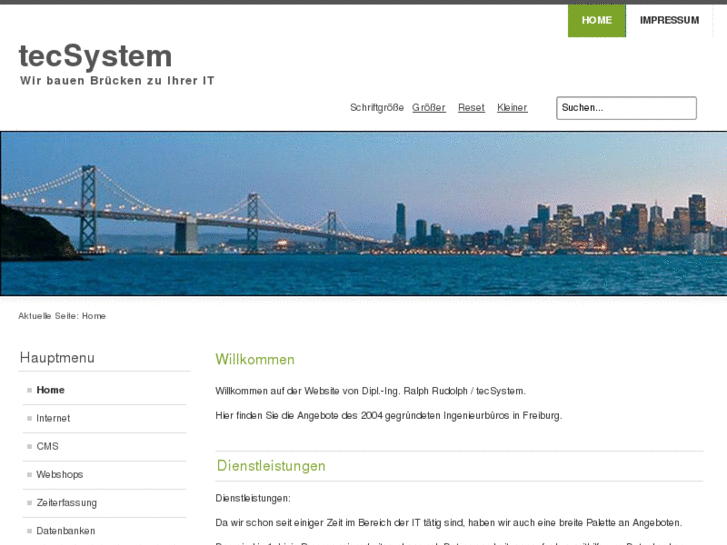Click the 'Aktuelle Seite: Home' breadcrumb

(x=62, y=316)
